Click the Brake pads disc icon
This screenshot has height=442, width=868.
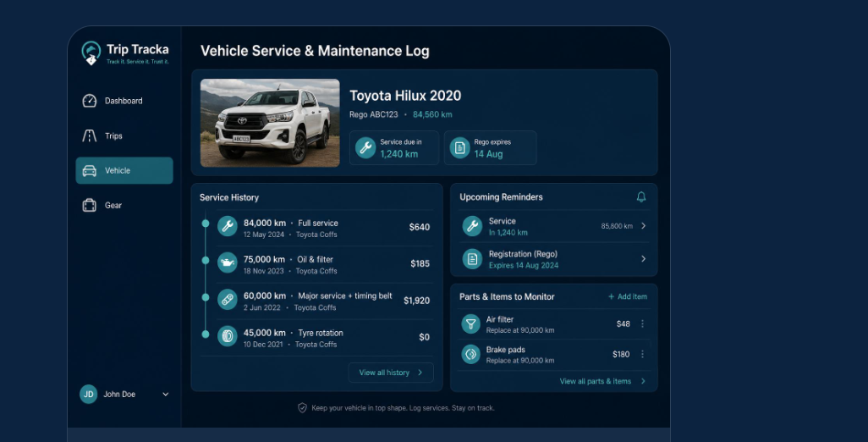tap(470, 355)
